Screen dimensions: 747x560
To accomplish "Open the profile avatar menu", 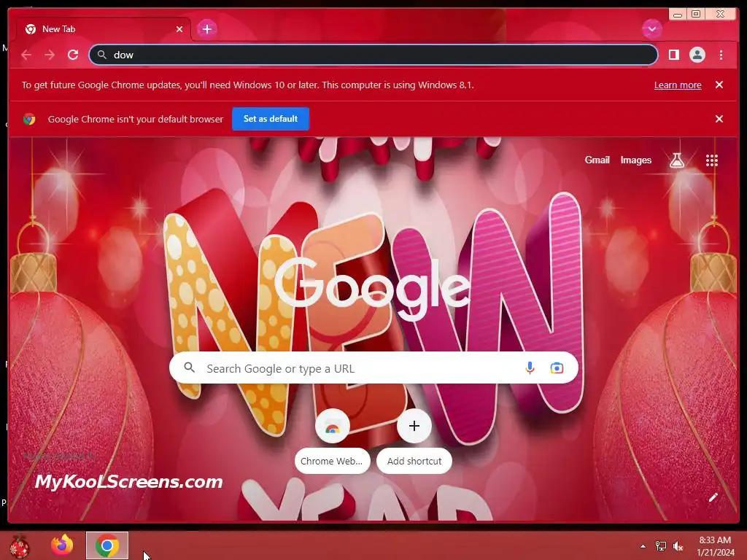I will pos(697,55).
